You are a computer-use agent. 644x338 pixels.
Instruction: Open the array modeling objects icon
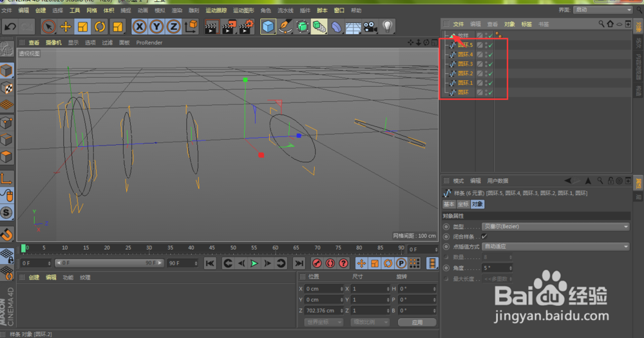pos(319,27)
